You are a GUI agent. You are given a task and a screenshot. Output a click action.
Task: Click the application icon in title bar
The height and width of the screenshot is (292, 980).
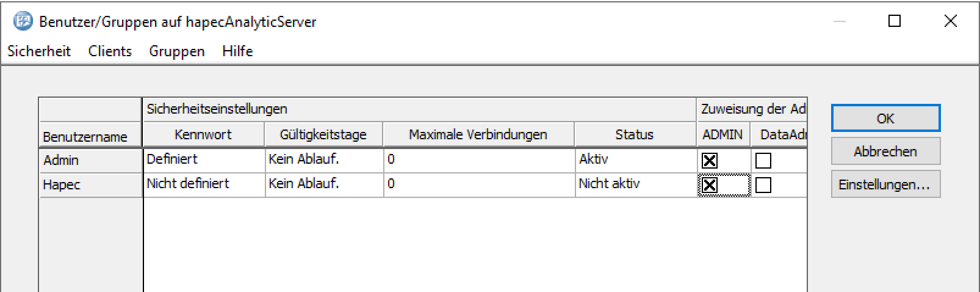(x=23, y=22)
